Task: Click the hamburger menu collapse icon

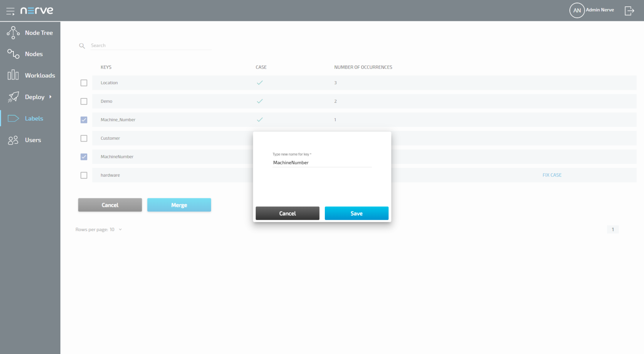Action: [10, 11]
